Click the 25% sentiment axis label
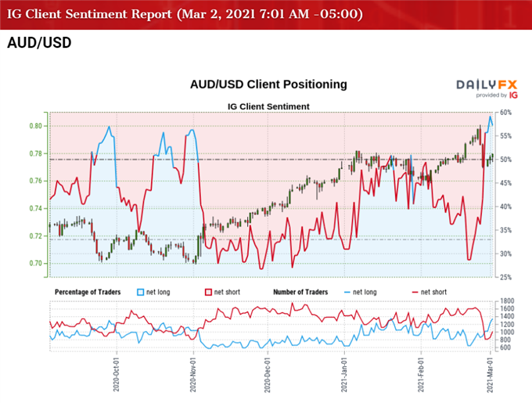 pyautogui.click(x=505, y=277)
